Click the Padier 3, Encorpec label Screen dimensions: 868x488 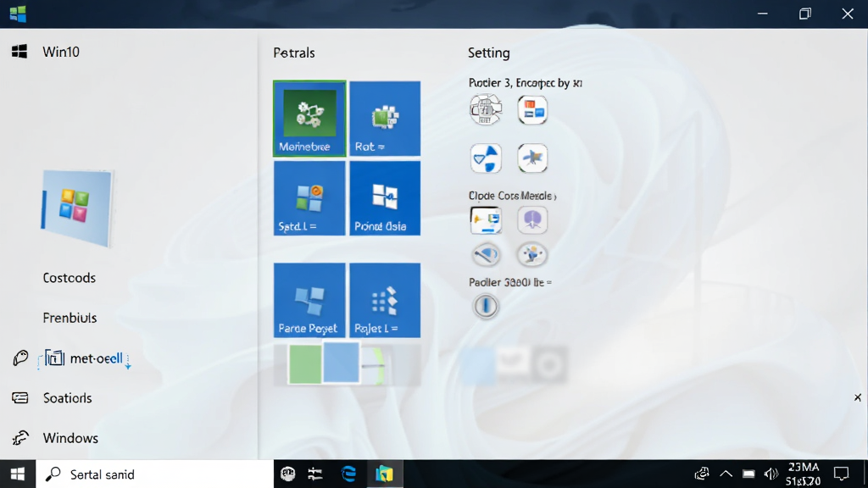pyautogui.click(x=525, y=83)
